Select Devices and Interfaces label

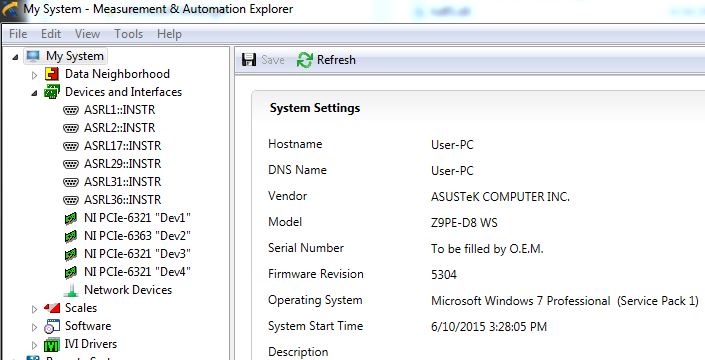tap(124, 92)
